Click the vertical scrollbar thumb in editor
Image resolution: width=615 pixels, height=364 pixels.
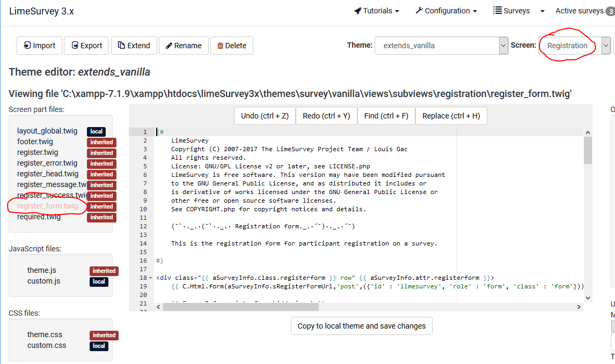point(588,151)
